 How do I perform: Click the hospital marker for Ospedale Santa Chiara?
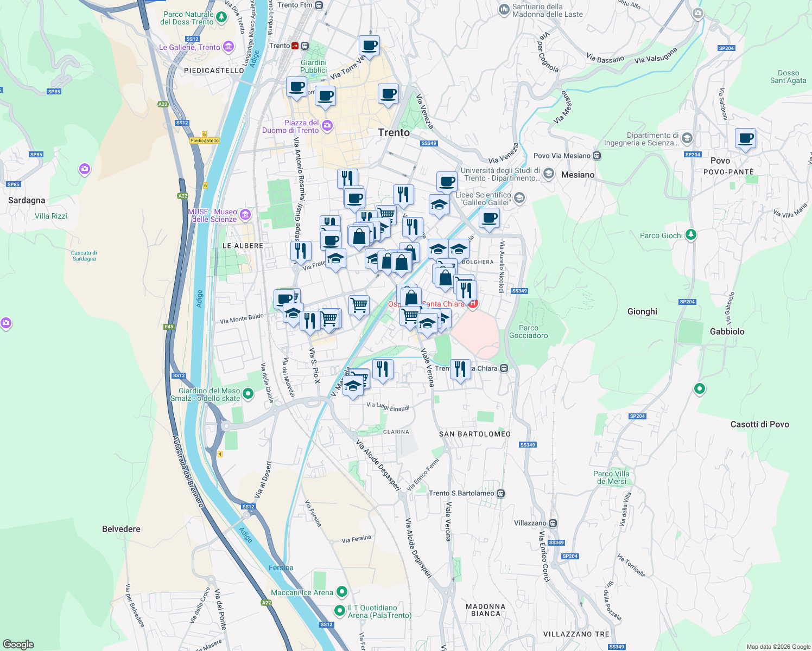pos(472,304)
